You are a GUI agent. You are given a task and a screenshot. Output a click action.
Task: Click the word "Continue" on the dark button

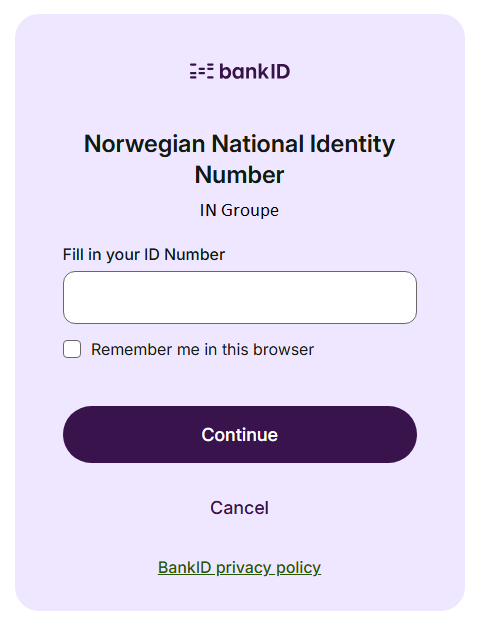coord(240,435)
